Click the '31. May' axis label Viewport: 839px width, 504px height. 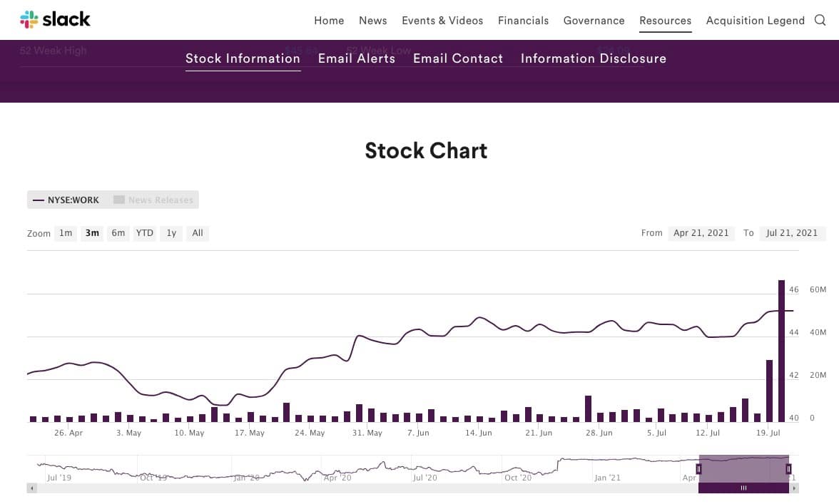pos(367,433)
